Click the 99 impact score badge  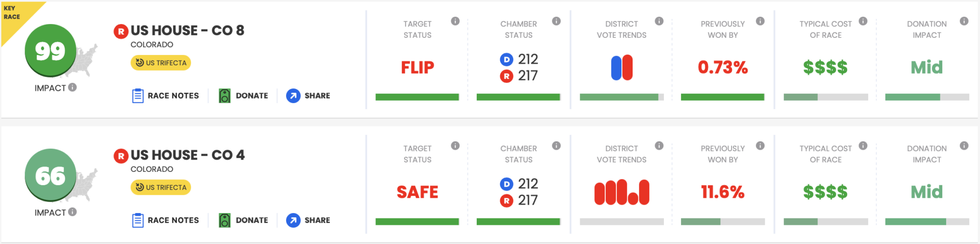pyautogui.click(x=50, y=51)
